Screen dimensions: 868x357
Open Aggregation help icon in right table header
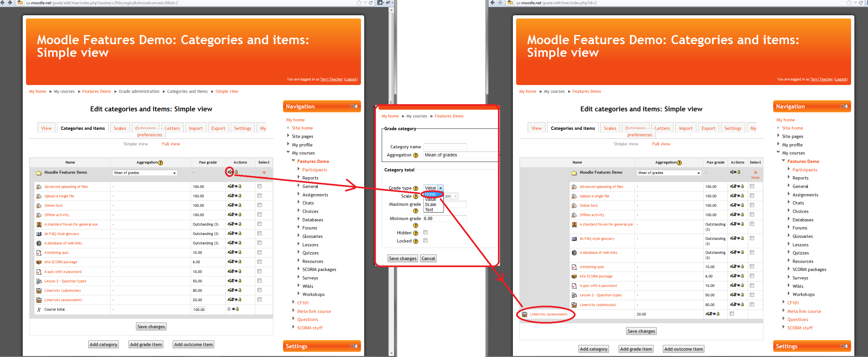(679, 163)
